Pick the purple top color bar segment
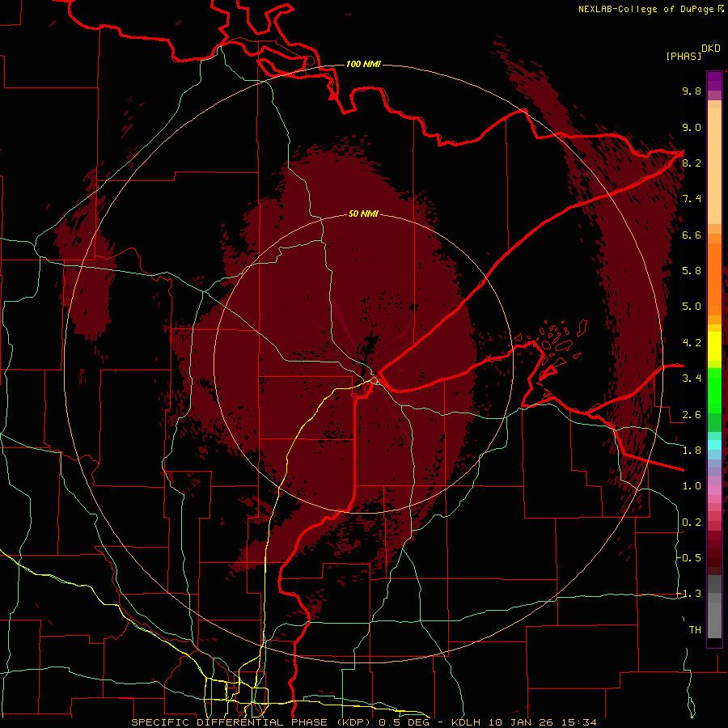Viewport: 728px width, 728px height. (x=714, y=81)
